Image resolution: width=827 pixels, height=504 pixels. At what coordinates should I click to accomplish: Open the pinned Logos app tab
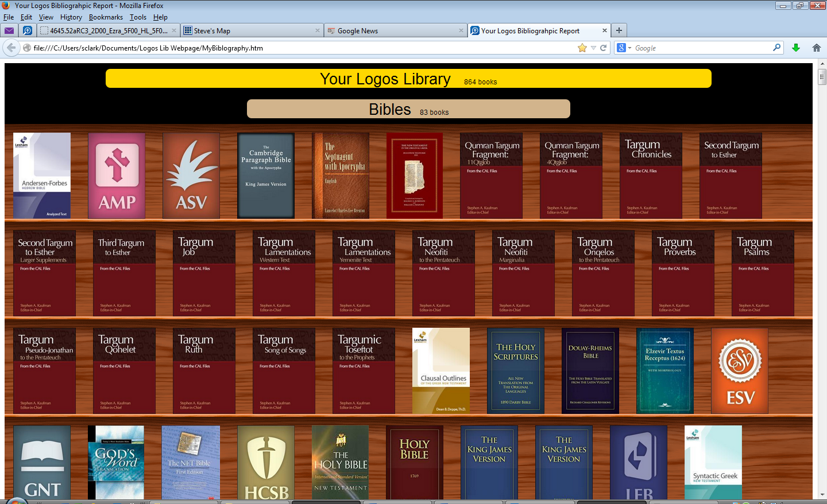coord(27,30)
